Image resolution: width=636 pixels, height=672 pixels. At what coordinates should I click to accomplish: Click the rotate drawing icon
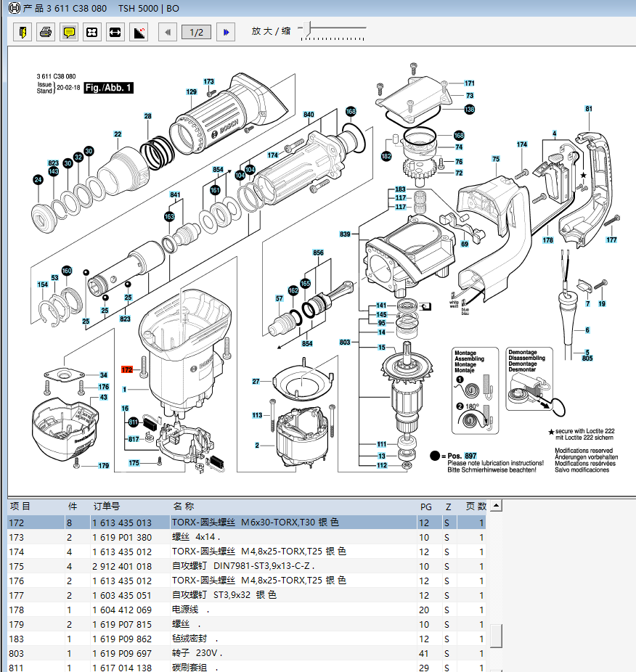pyautogui.click(x=139, y=32)
